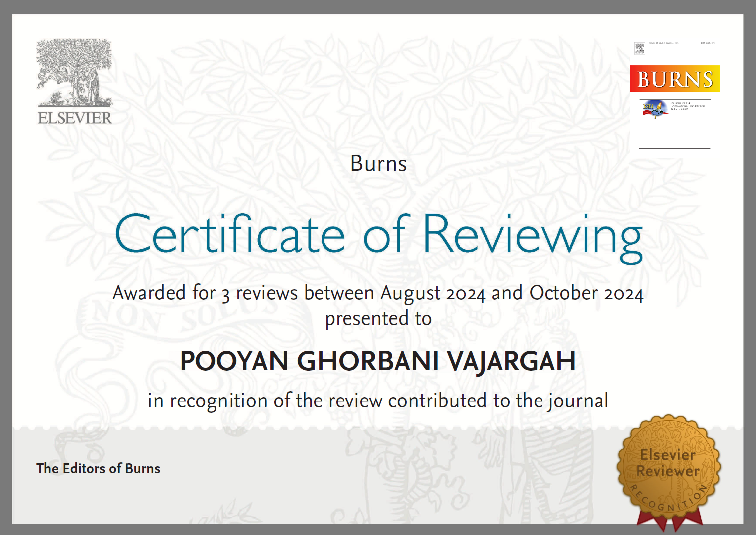Click the ISBI torch and globe logo
Image resolution: width=756 pixels, height=535 pixels.
(x=654, y=109)
